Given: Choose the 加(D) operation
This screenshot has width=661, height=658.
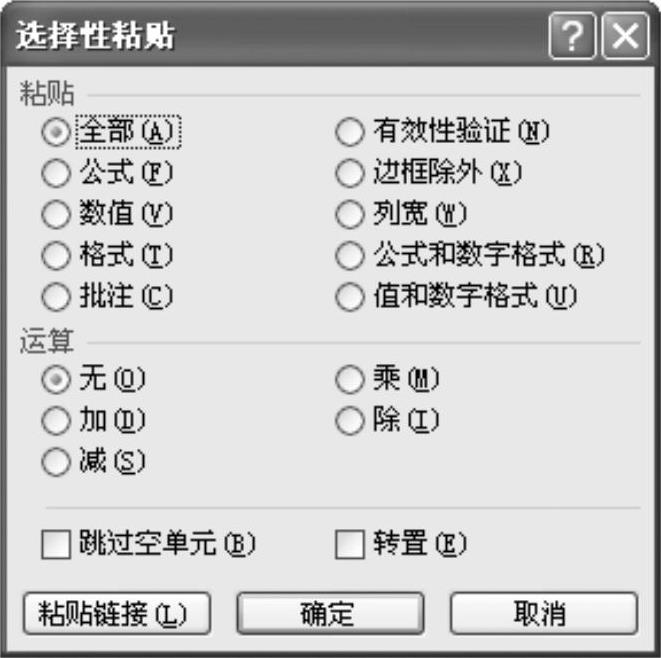Looking at the screenshot, I should coord(56,420).
